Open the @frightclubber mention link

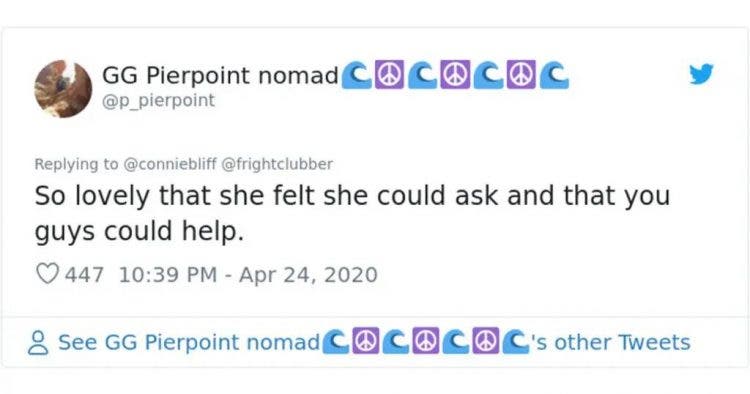pos(277,164)
